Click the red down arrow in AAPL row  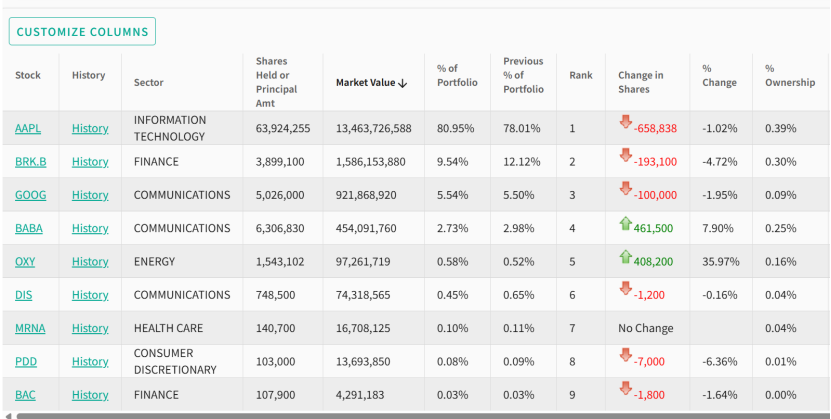coord(625,123)
